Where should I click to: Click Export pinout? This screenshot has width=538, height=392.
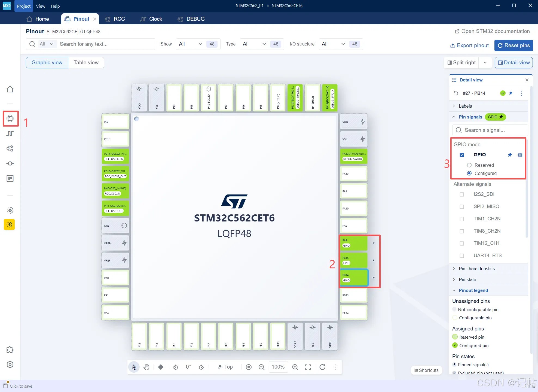[469, 45]
